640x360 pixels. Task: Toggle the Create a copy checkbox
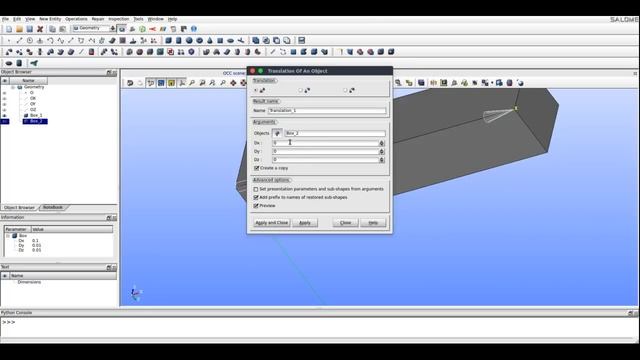tap(256, 168)
